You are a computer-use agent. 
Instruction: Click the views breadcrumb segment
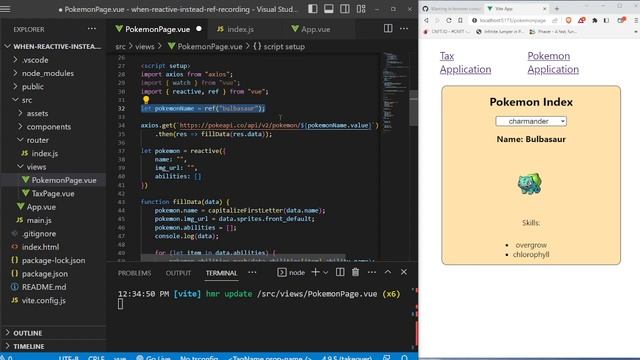(x=144, y=47)
